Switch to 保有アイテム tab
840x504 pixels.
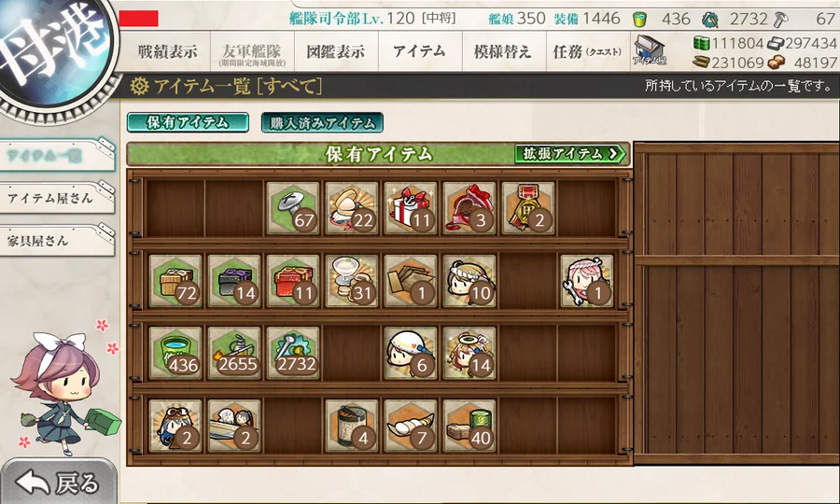pos(188,122)
